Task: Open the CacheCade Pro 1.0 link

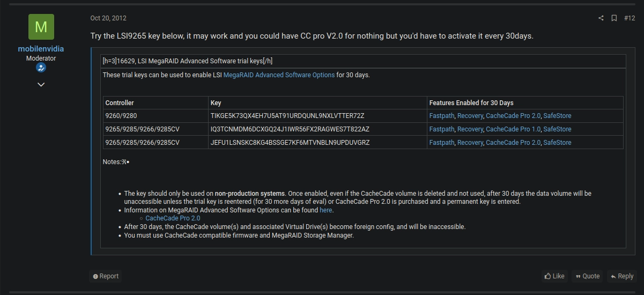Action: point(513,129)
